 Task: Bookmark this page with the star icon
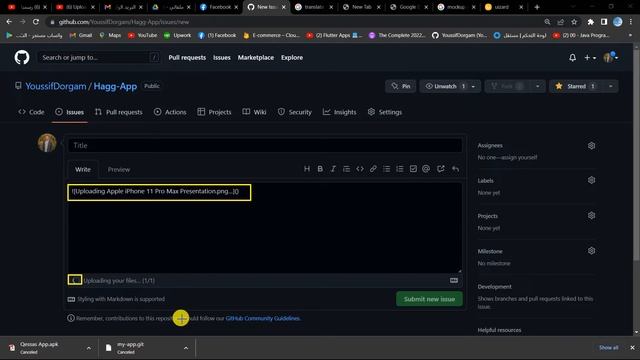pos(574,22)
